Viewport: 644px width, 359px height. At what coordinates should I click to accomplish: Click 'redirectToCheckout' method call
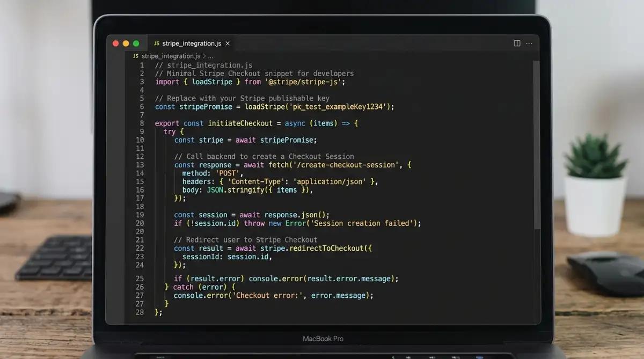pos(326,248)
